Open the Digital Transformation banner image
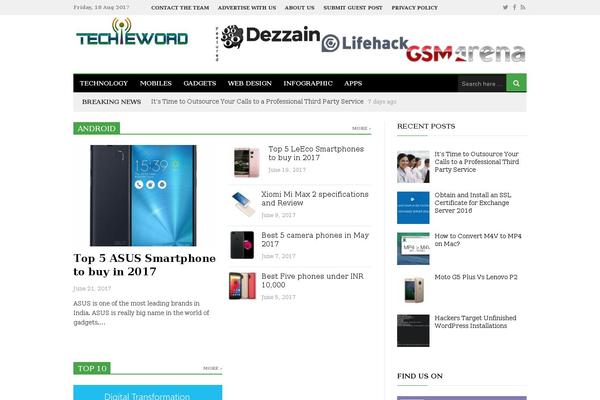The height and width of the screenshot is (400, 600). (x=148, y=393)
